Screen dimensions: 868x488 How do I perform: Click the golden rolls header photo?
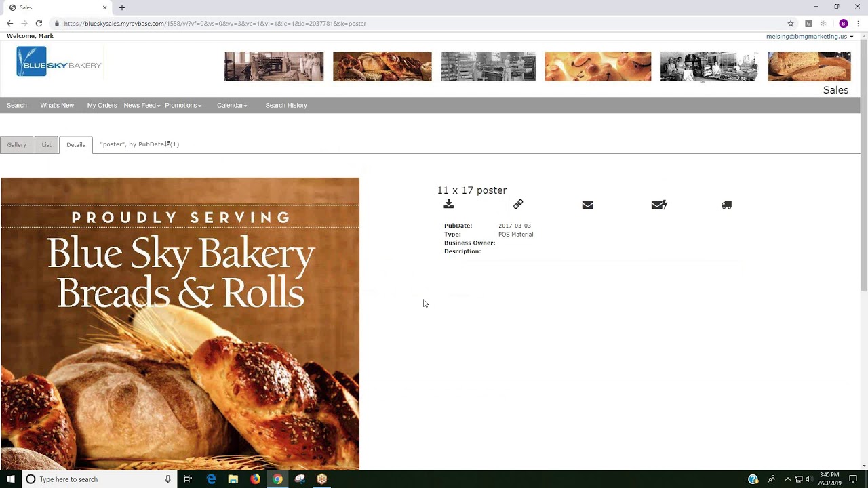pos(597,66)
